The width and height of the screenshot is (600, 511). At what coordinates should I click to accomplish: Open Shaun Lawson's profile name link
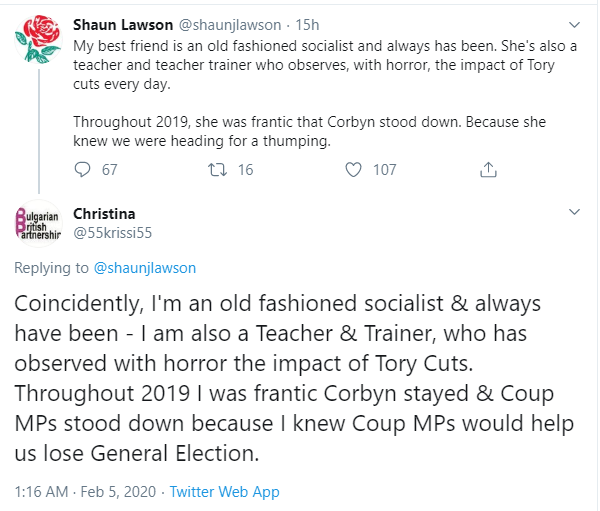pyautogui.click(x=123, y=24)
